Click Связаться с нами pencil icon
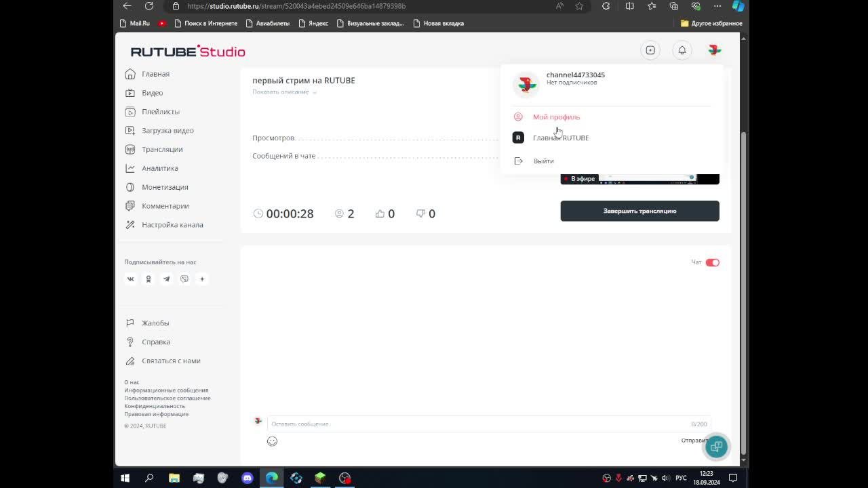The width and height of the screenshot is (868, 488). pos(130,361)
